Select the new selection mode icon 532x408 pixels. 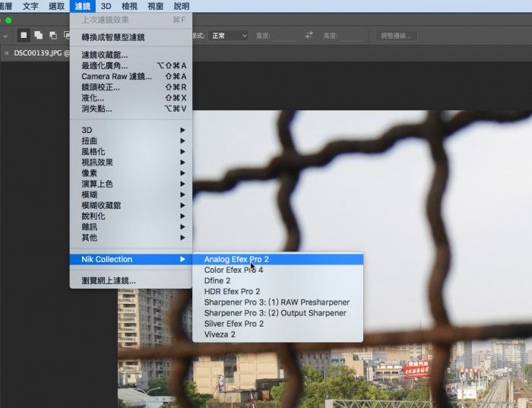(24, 35)
